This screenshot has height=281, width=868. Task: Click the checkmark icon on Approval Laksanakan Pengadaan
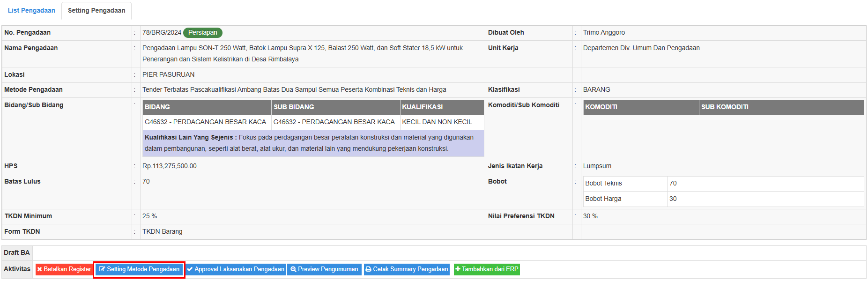tap(190, 269)
